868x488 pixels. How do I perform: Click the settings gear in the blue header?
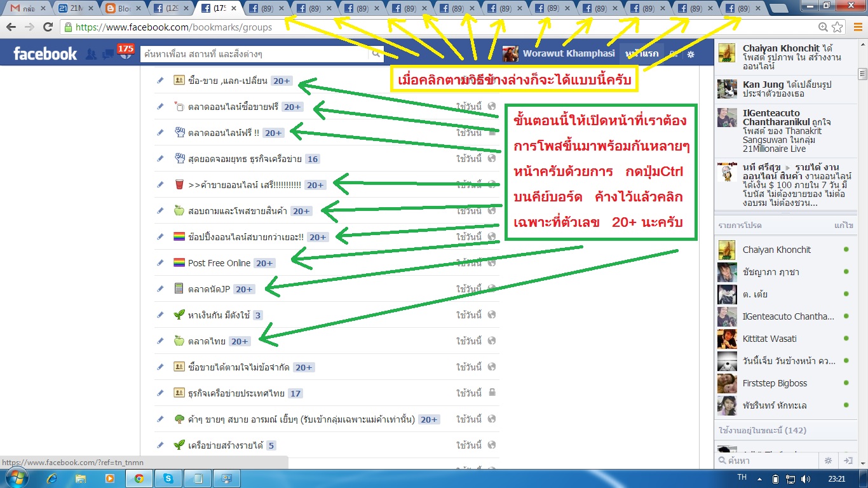click(691, 54)
